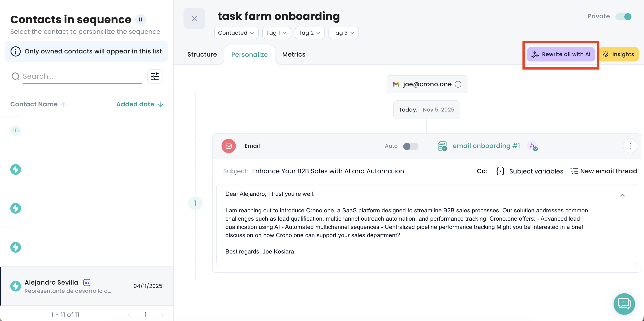Image resolution: width=644 pixels, height=321 pixels.
Task: Switch to the Structure tab
Action: (202, 55)
